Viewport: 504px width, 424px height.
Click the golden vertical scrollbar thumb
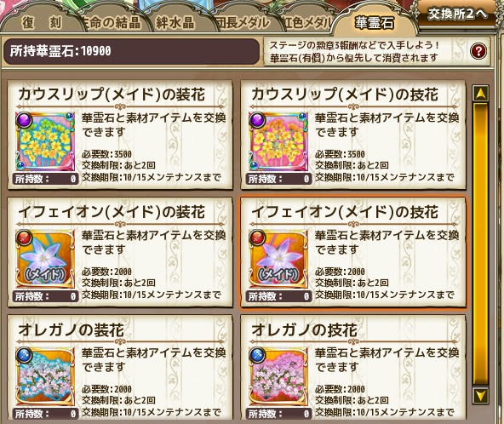click(x=481, y=244)
